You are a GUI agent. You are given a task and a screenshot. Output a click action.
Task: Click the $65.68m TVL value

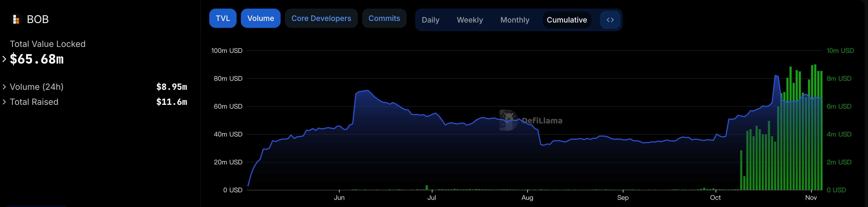(37, 59)
